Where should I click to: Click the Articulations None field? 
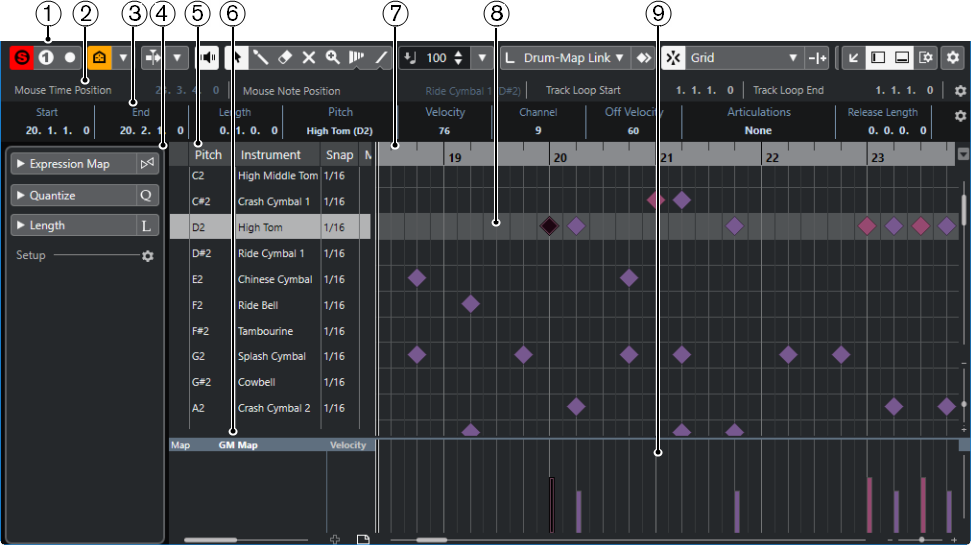(x=758, y=131)
